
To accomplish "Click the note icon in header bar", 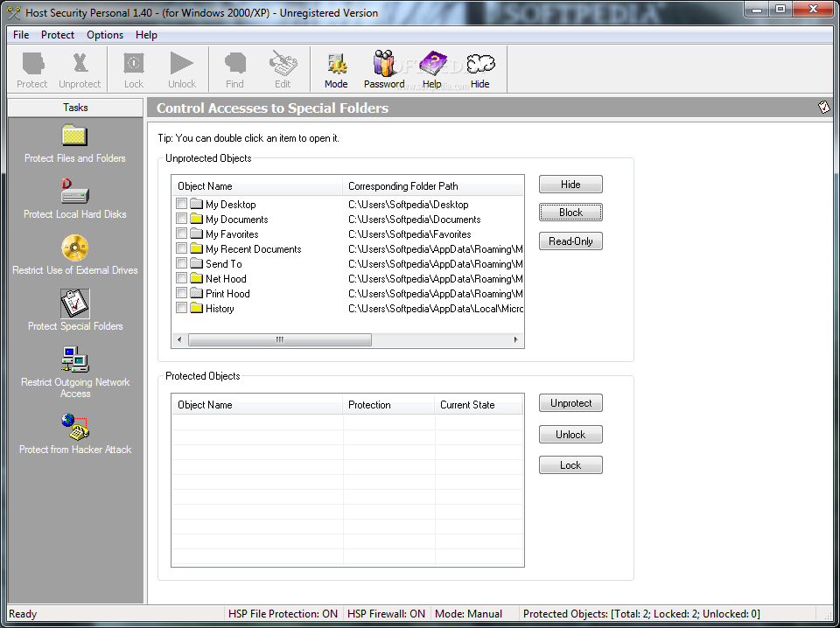I will tap(824, 107).
